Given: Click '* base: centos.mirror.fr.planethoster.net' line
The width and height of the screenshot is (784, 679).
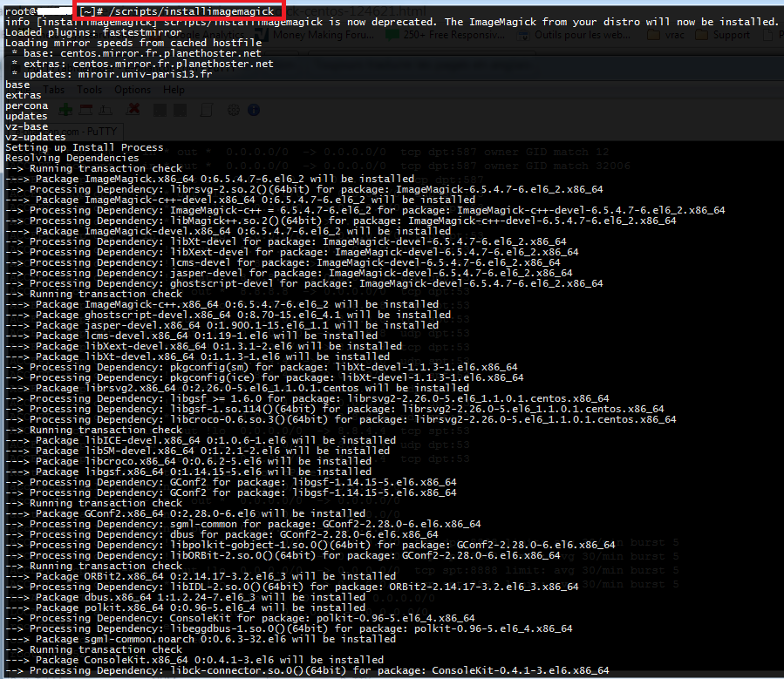Looking at the screenshot, I should [x=136, y=53].
